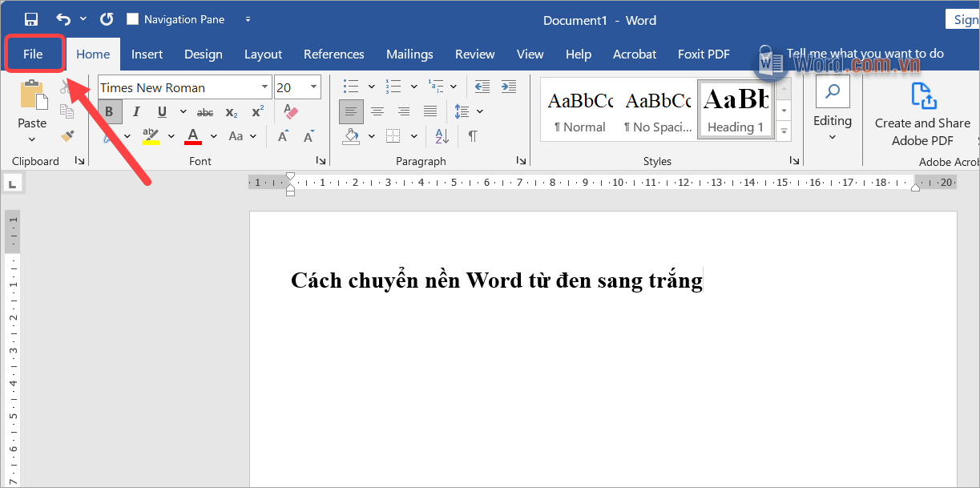
Task: Apply the Heading 1 style
Action: 735,109
